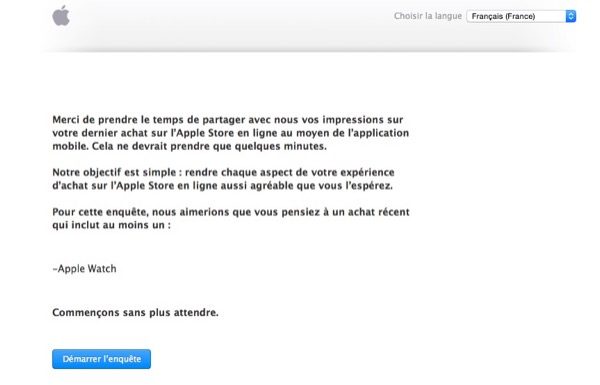Start the survey with Démarrer l'enquête
Viewport: 600px width, 385px height.
click(101, 359)
